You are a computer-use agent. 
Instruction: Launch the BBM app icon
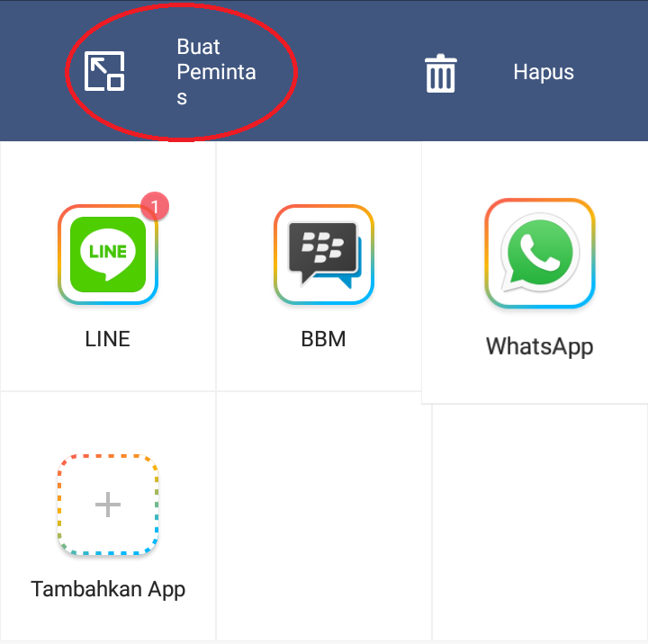pos(324,255)
